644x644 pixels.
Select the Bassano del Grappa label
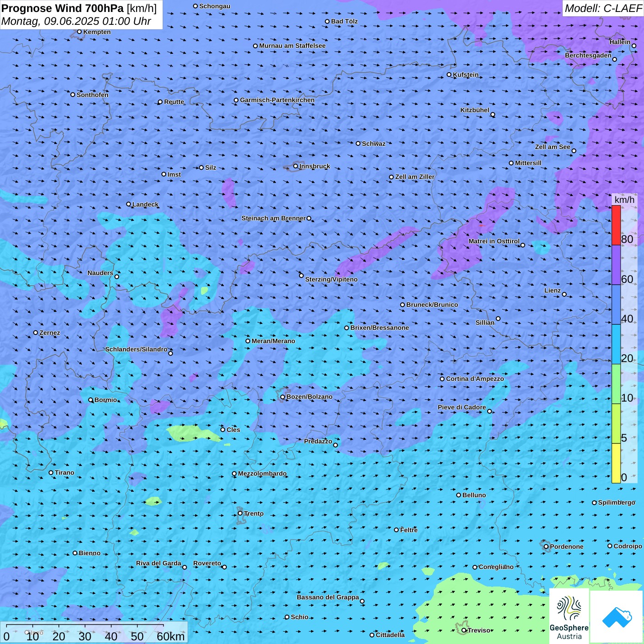point(328,597)
